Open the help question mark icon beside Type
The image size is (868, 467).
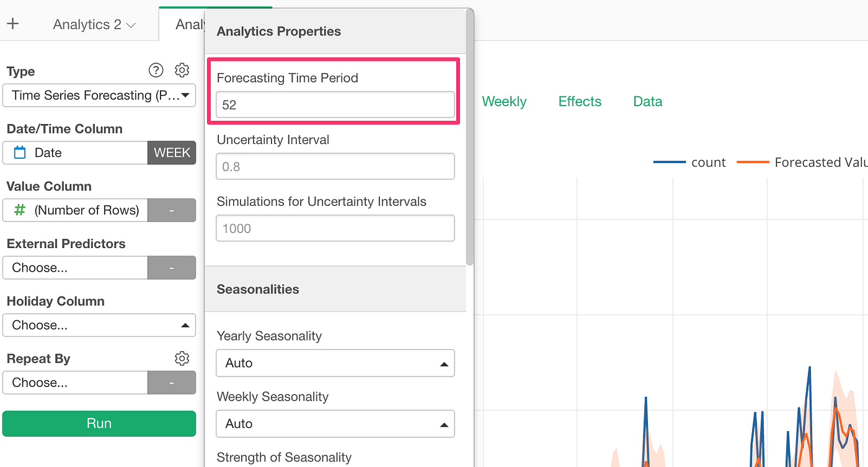coord(156,71)
